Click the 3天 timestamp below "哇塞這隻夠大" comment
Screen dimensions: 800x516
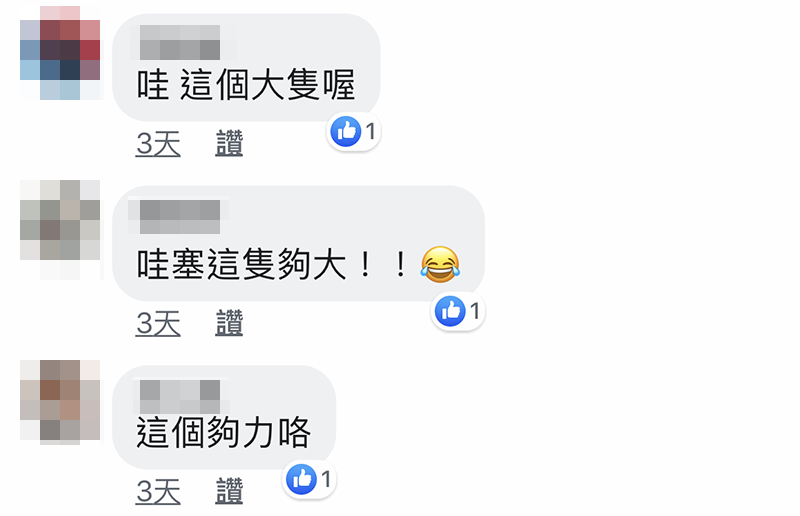(158, 324)
